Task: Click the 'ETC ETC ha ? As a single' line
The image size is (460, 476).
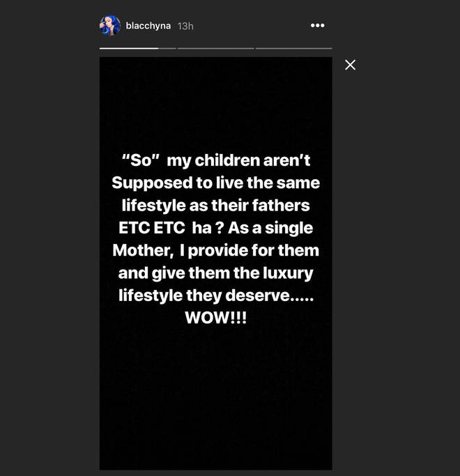Action: click(215, 228)
